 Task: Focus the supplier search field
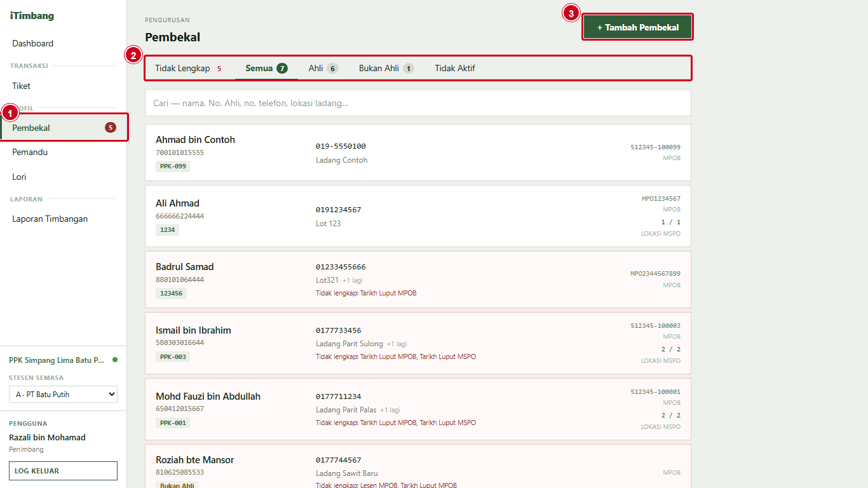coord(418,103)
